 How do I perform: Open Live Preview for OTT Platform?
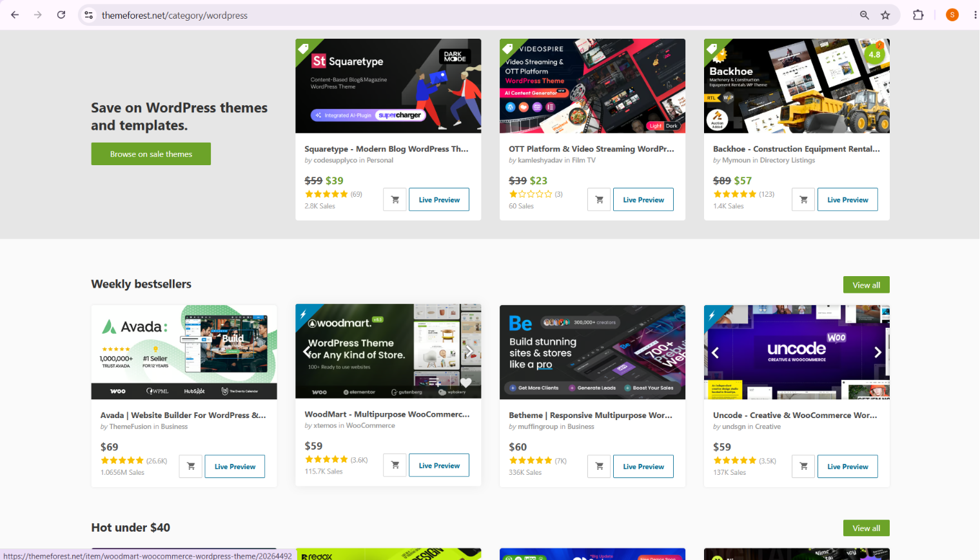tap(643, 199)
